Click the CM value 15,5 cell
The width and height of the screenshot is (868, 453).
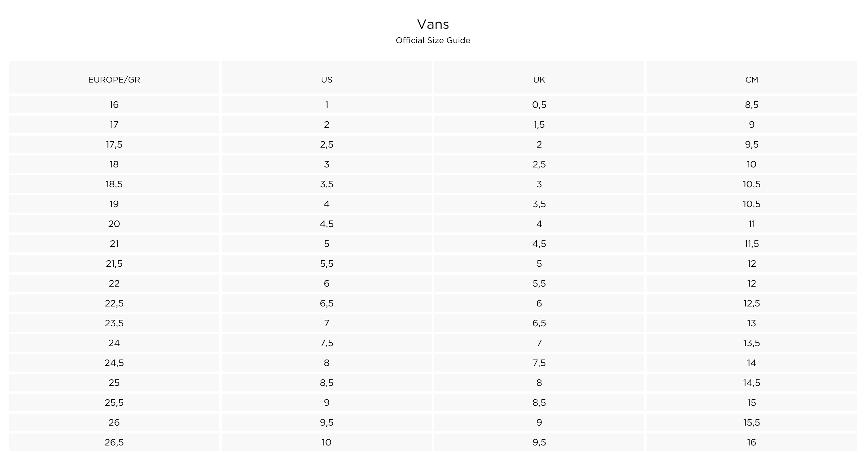[x=752, y=422]
